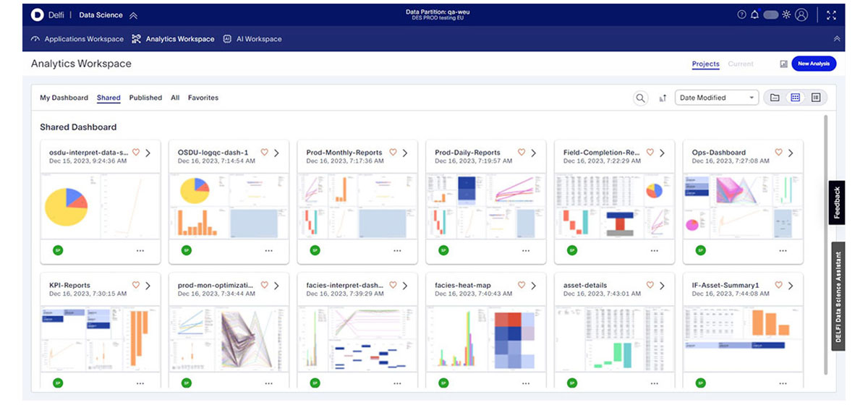Open the All tab

(175, 98)
